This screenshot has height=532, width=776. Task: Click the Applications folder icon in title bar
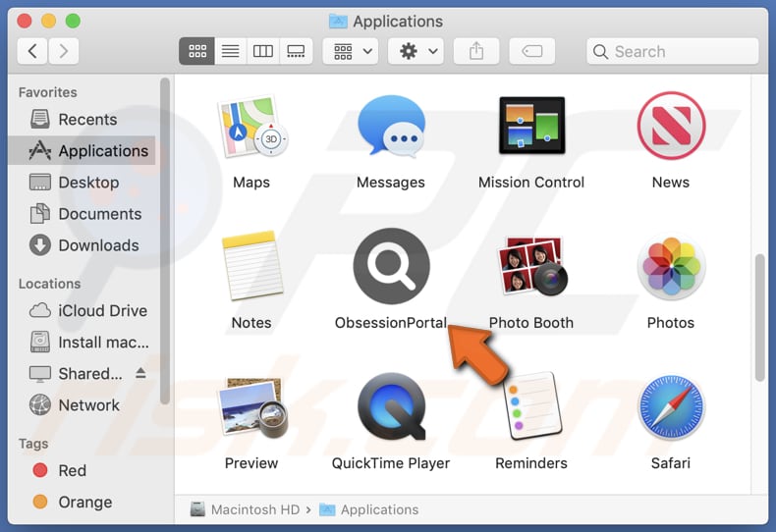(x=338, y=22)
